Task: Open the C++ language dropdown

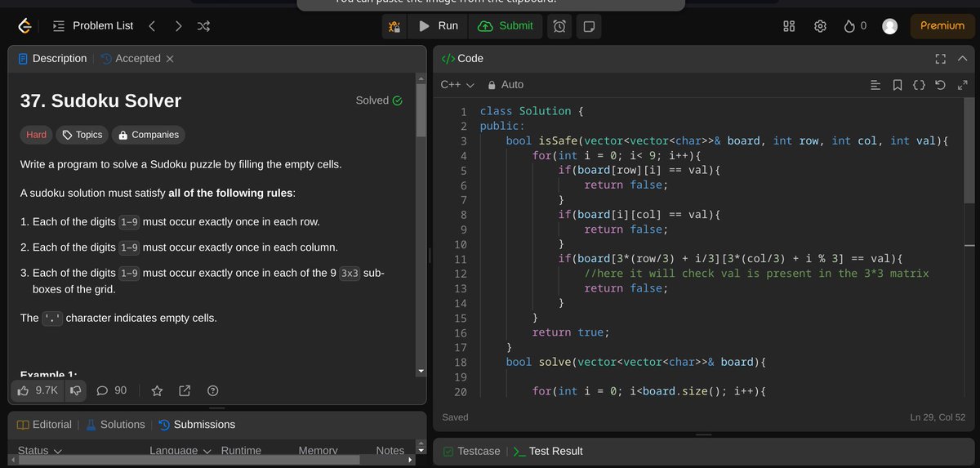Action: point(457,85)
